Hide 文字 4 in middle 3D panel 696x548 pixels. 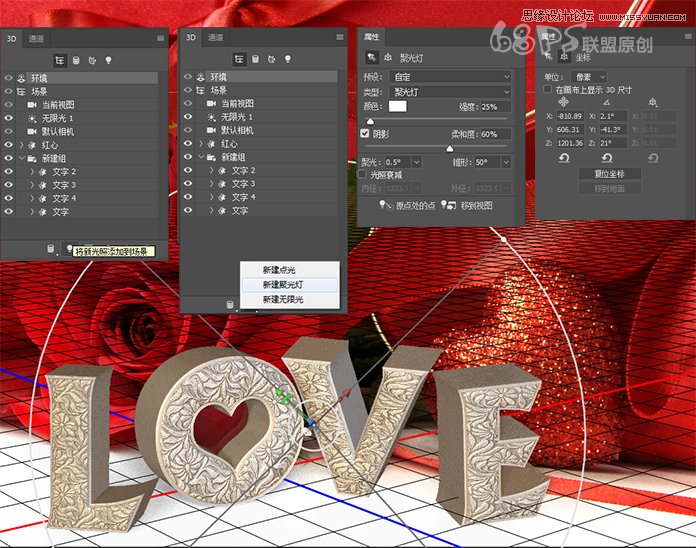[188, 197]
